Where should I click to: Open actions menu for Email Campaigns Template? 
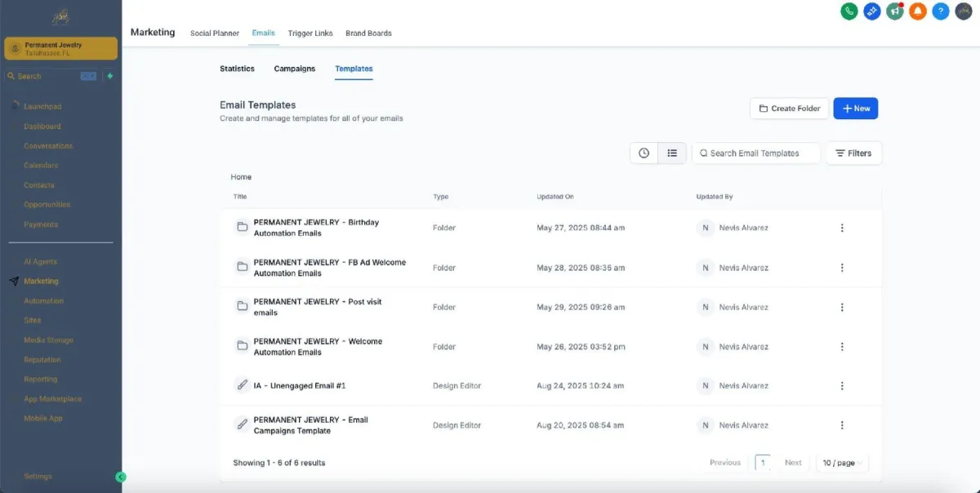(x=842, y=424)
